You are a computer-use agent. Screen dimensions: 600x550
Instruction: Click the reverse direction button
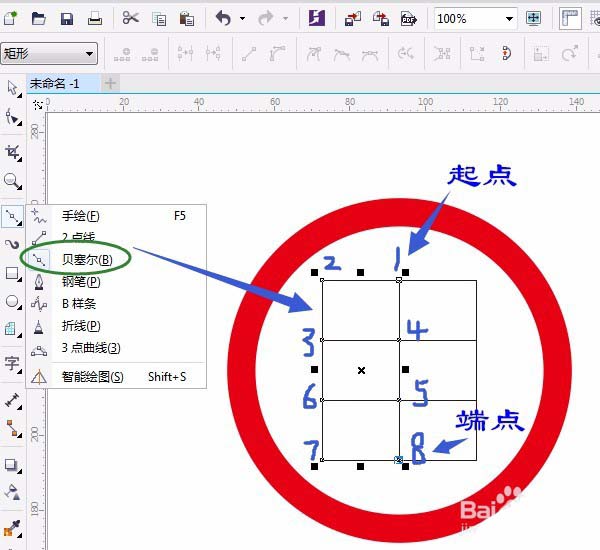406,54
